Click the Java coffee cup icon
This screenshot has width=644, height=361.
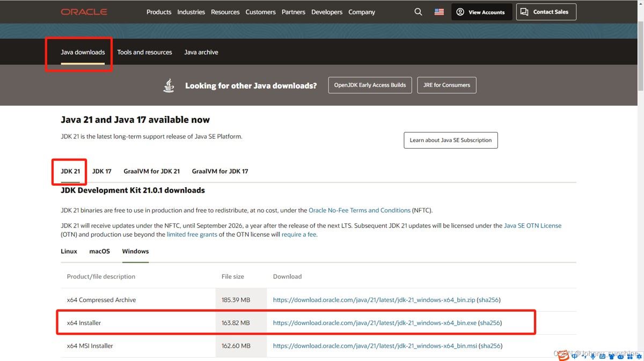[169, 85]
